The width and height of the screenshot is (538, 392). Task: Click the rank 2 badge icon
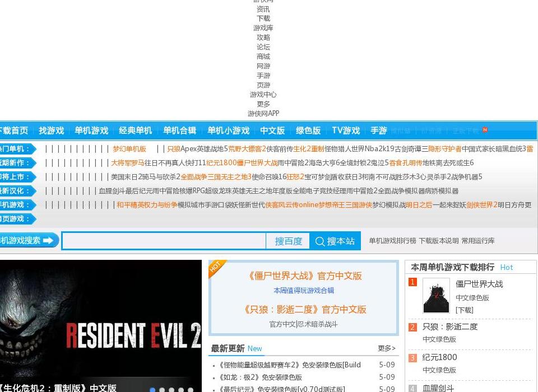click(412, 327)
